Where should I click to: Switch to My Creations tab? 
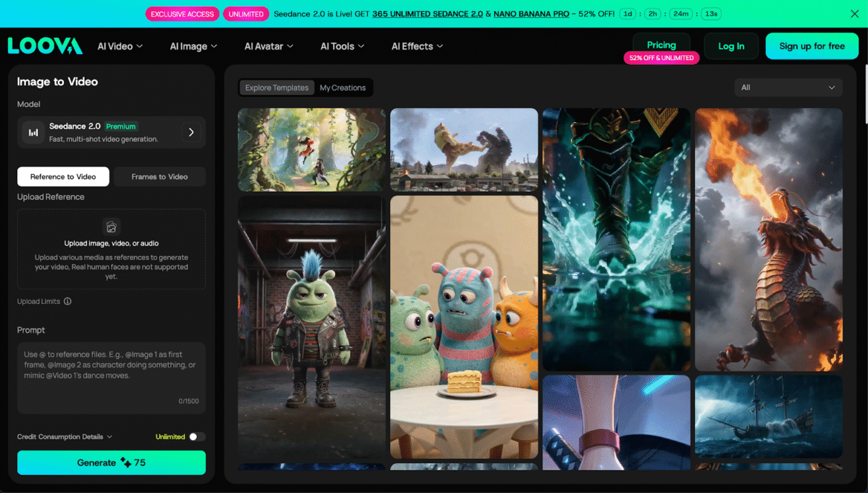(x=343, y=88)
